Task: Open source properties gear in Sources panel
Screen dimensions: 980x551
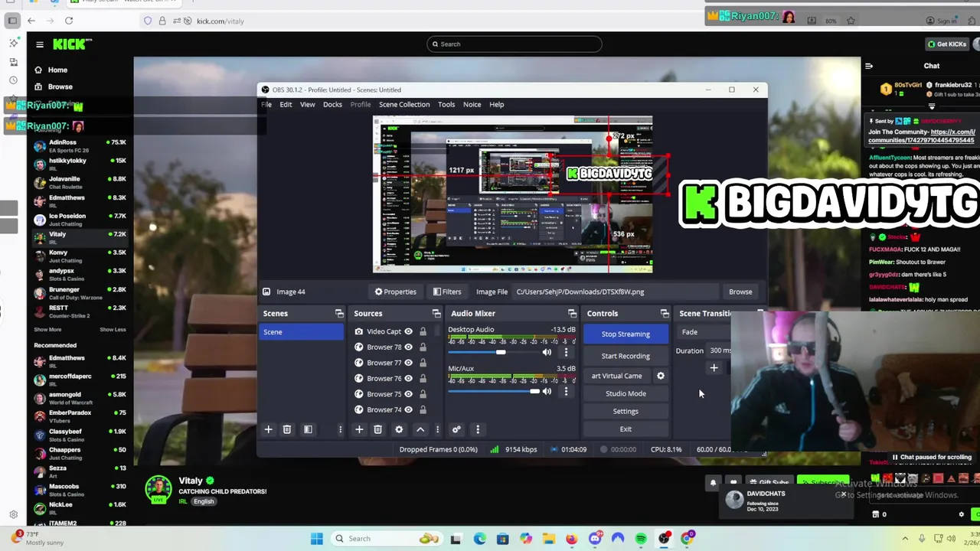Action: [399, 429]
